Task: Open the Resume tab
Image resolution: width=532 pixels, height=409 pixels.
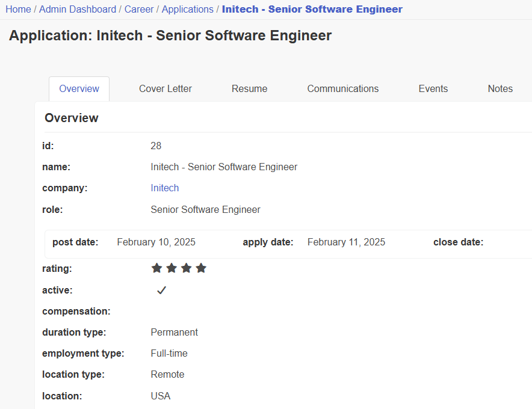Action: (x=249, y=88)
